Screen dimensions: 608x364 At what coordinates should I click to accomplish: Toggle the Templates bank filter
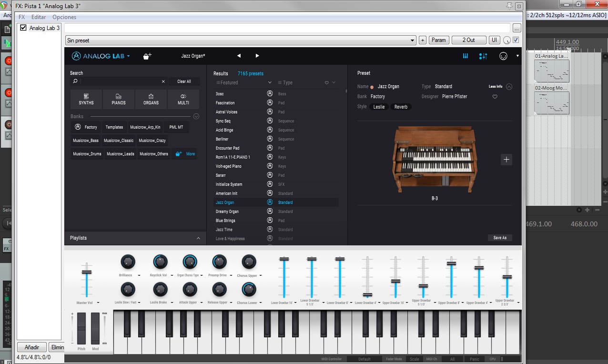pos(114,127)
